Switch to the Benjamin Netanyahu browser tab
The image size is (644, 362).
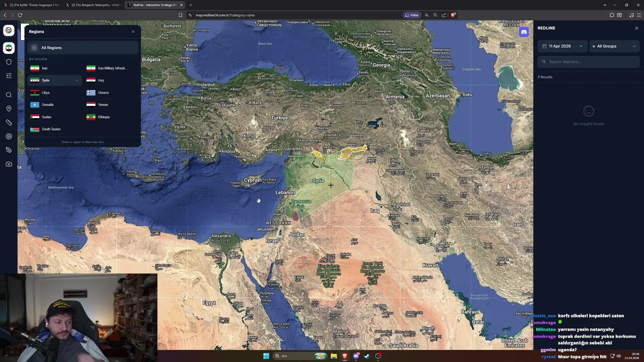(x=95, y=5)
